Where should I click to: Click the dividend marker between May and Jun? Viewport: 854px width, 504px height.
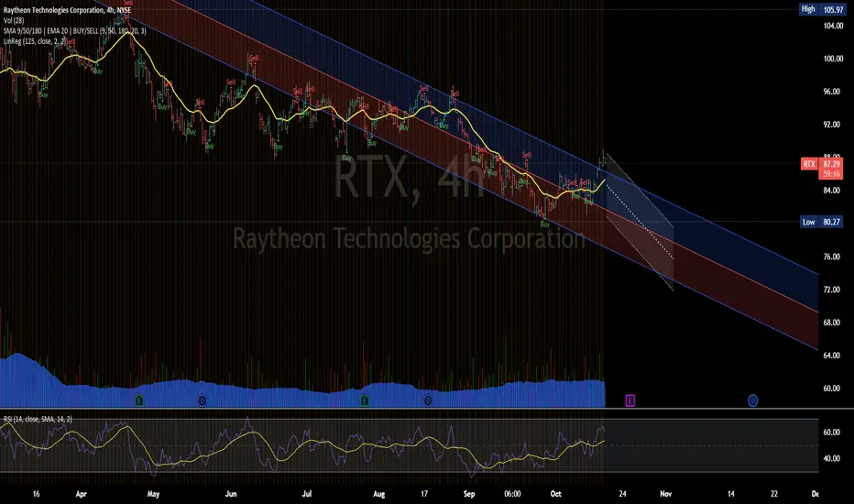coord(203,401)
